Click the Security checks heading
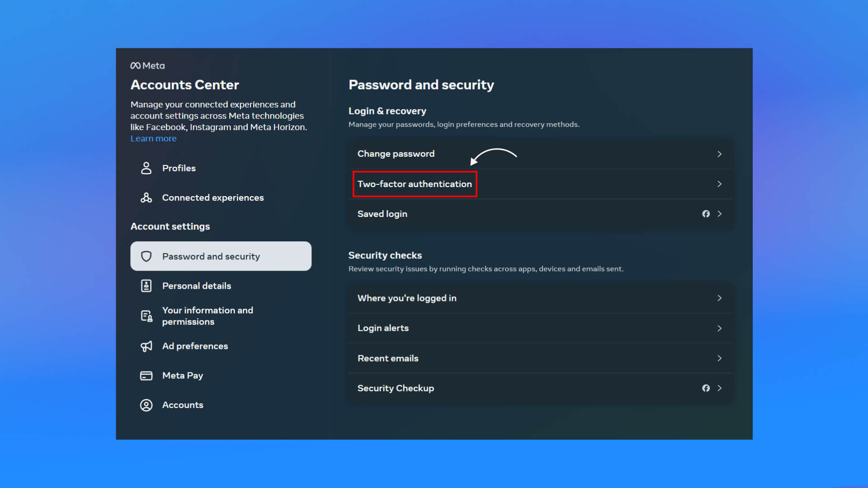Image resolution: width=868 pixels, height=488 pixels. click(x=385, y=255)
